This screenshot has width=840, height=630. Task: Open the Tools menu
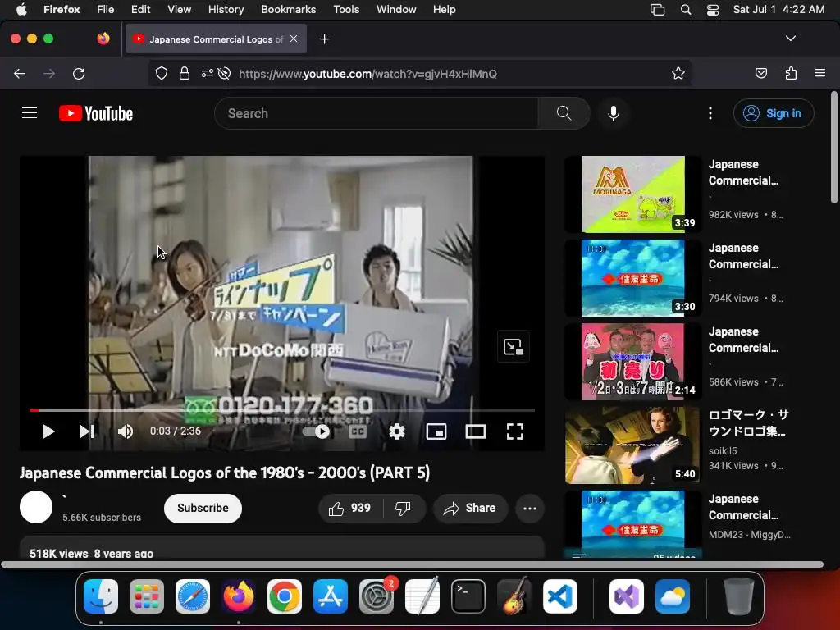pyautogui.click(x=346, y=10)
